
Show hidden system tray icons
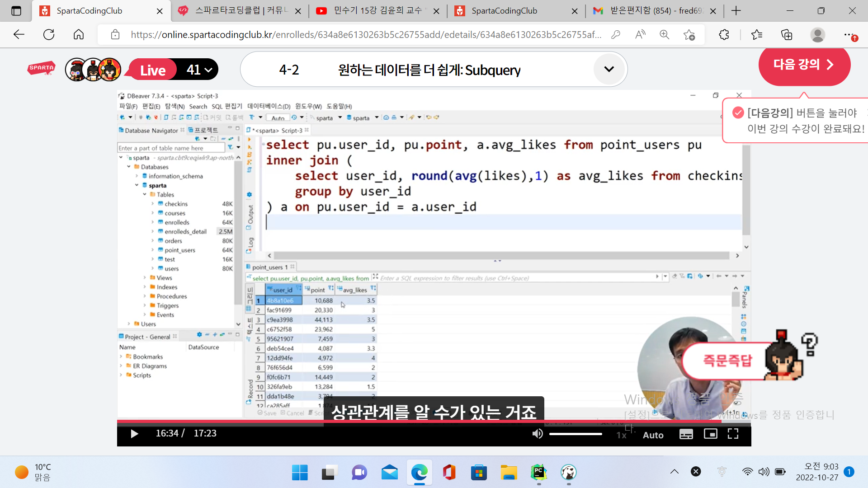point(674,472)
